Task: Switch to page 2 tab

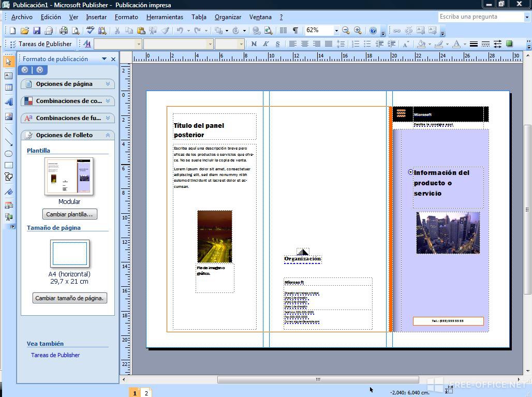Action: 146,393
